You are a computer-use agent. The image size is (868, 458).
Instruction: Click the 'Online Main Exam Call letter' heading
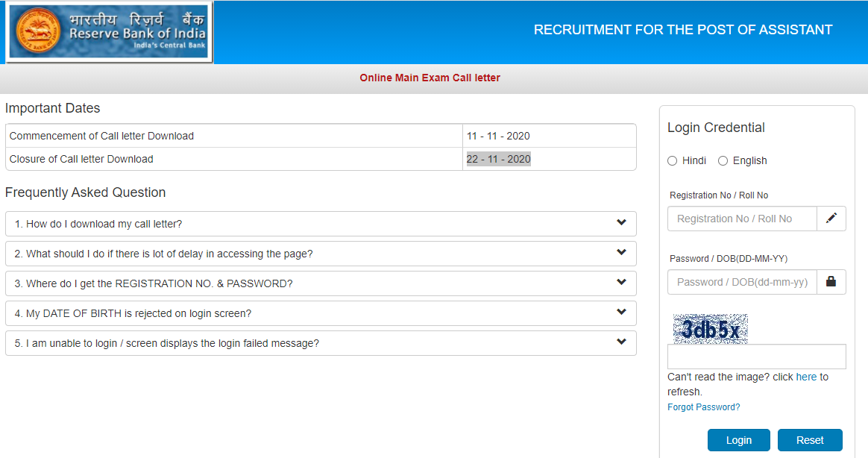tap(430, 78)
